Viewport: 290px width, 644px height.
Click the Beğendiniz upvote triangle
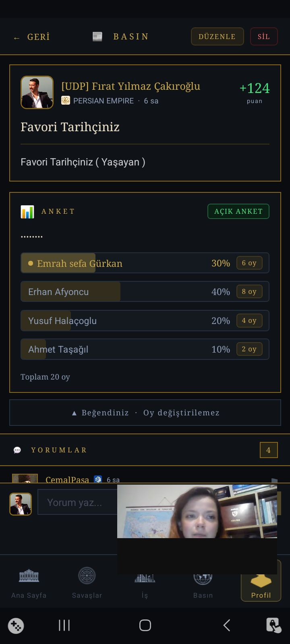[74, 413]
